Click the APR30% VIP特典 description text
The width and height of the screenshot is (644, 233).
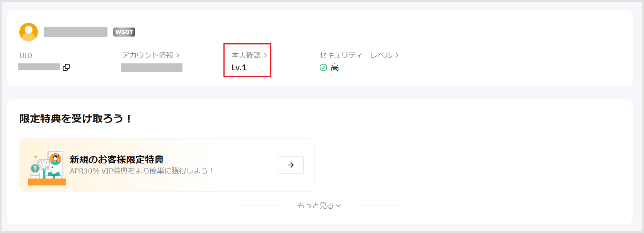141,171
